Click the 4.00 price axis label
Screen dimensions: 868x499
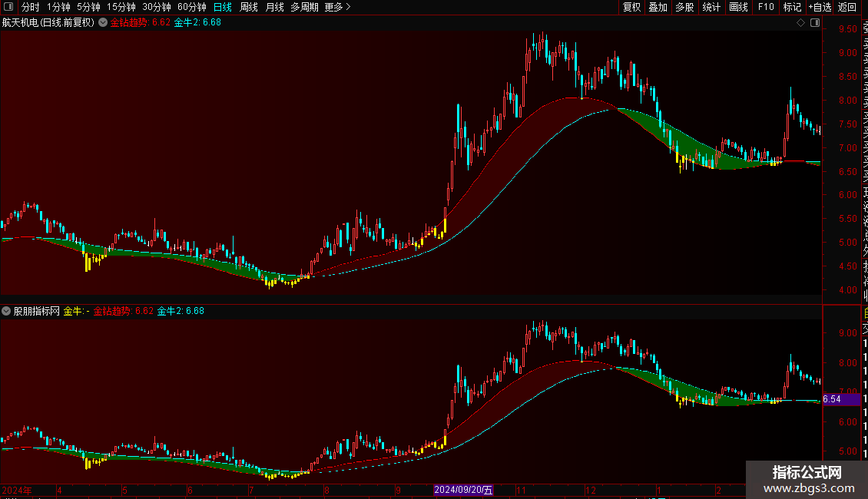tap(847, 290)
